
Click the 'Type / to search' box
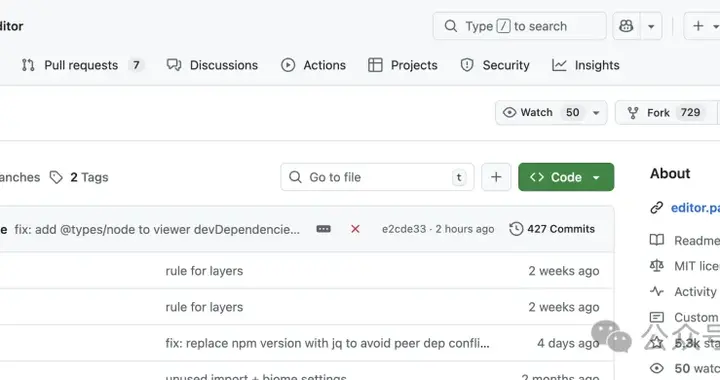coord(519,26)
